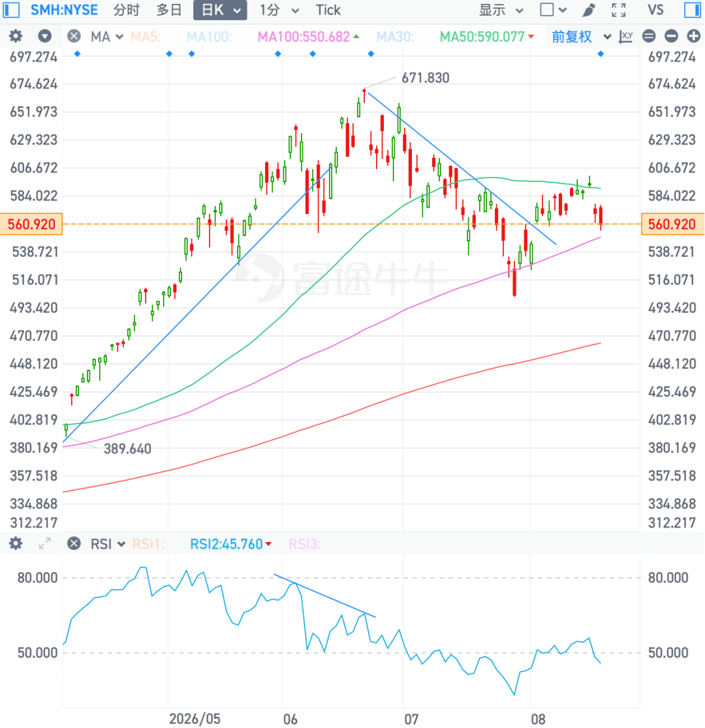Select the pencil drawing tool
This screenshot has height=728, width=705.
(x=588, y=10)
